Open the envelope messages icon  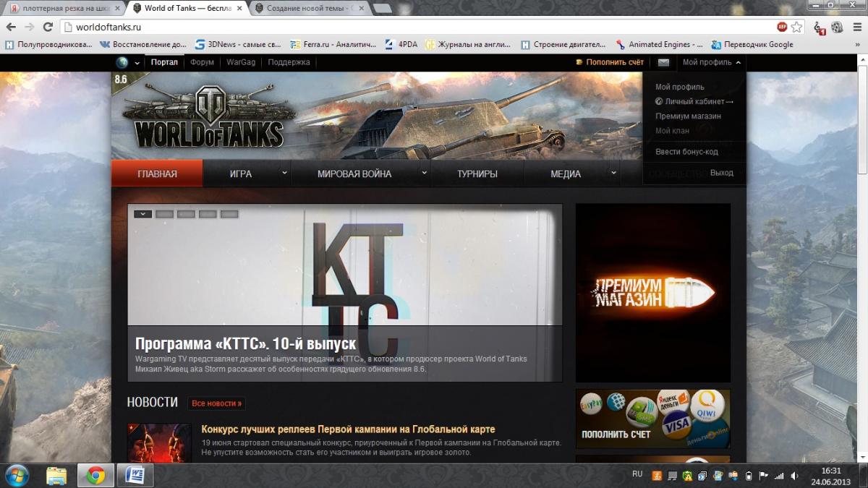pos(663,62)
